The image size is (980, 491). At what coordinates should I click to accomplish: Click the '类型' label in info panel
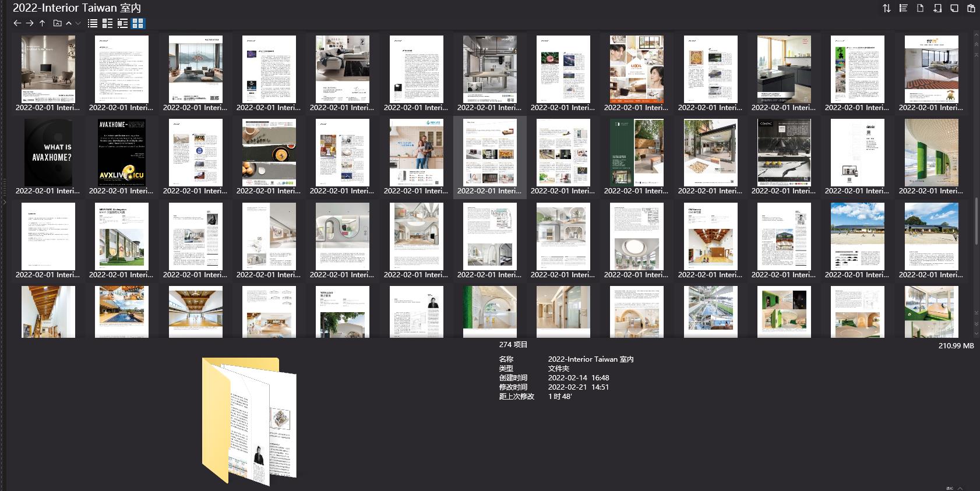(x=506, y=369)
